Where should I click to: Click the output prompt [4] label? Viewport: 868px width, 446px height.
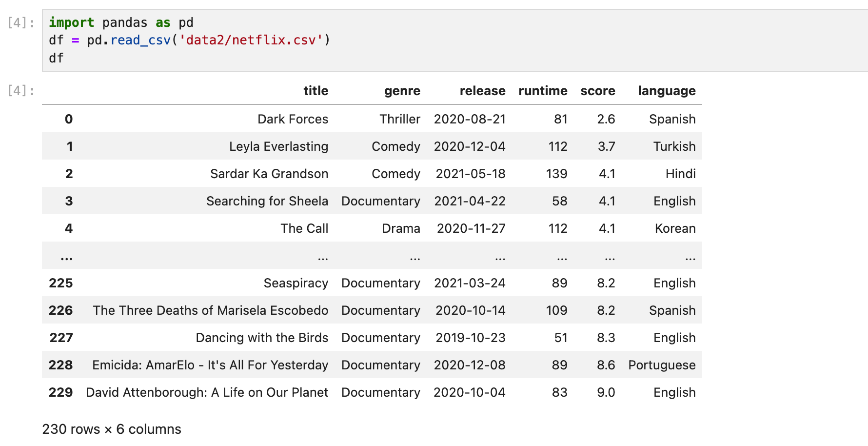pyautogui.click(x=21, y=91)
